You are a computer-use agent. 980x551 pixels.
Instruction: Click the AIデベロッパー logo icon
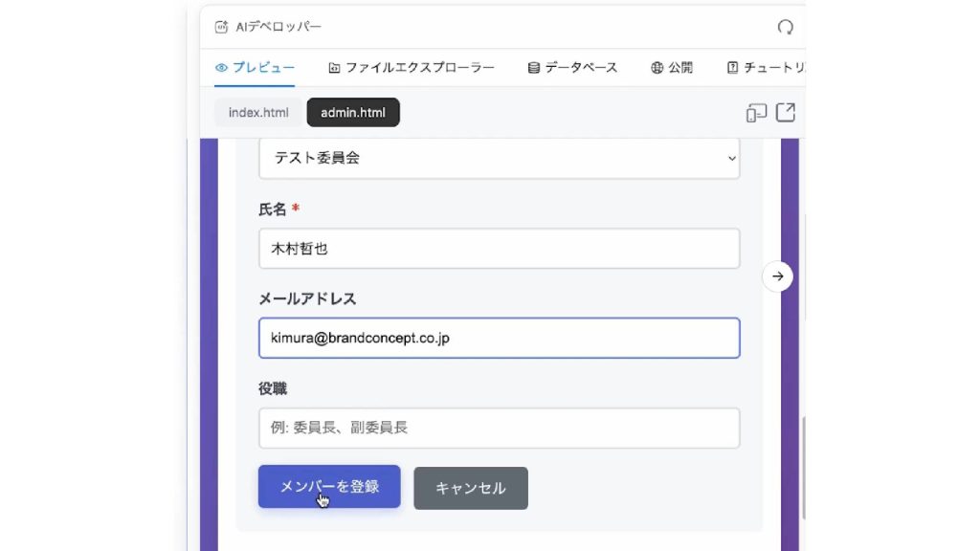222,27
